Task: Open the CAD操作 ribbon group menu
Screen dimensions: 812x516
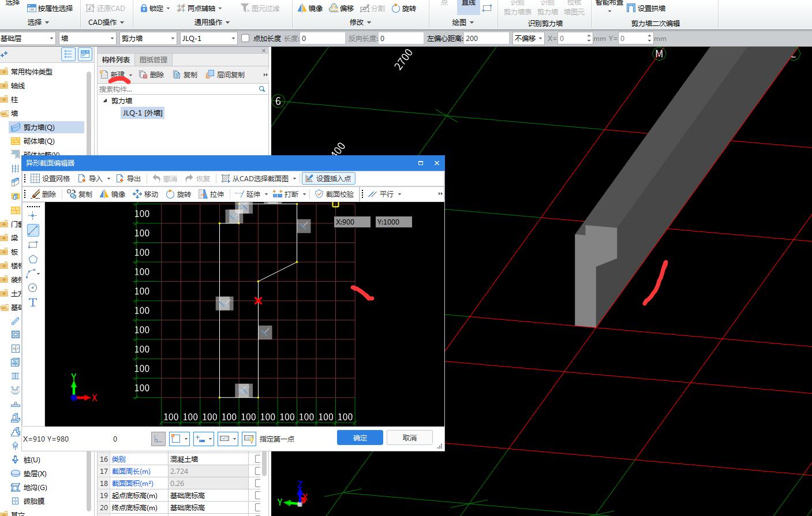Action: click(x=106, y=22)
